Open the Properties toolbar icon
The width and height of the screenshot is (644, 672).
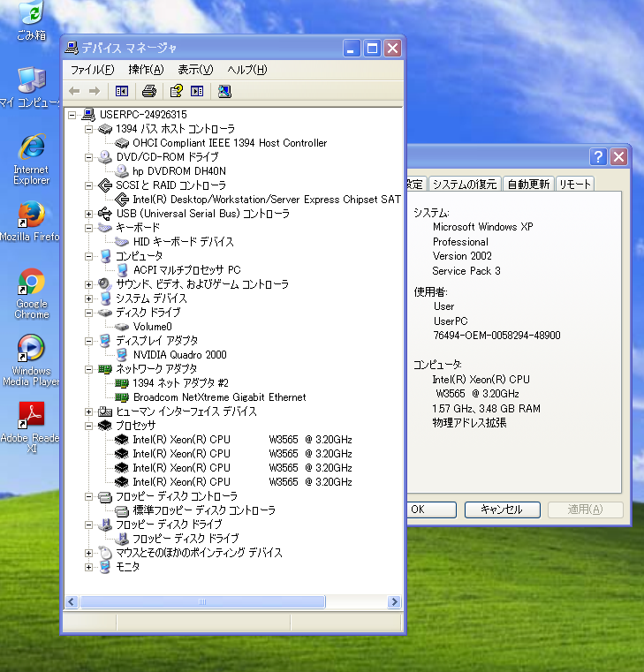click(176, 91)
